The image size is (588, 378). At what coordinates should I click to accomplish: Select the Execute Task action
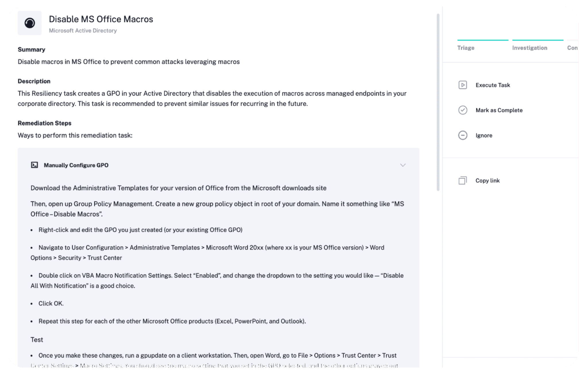click(x=492, y=85)
